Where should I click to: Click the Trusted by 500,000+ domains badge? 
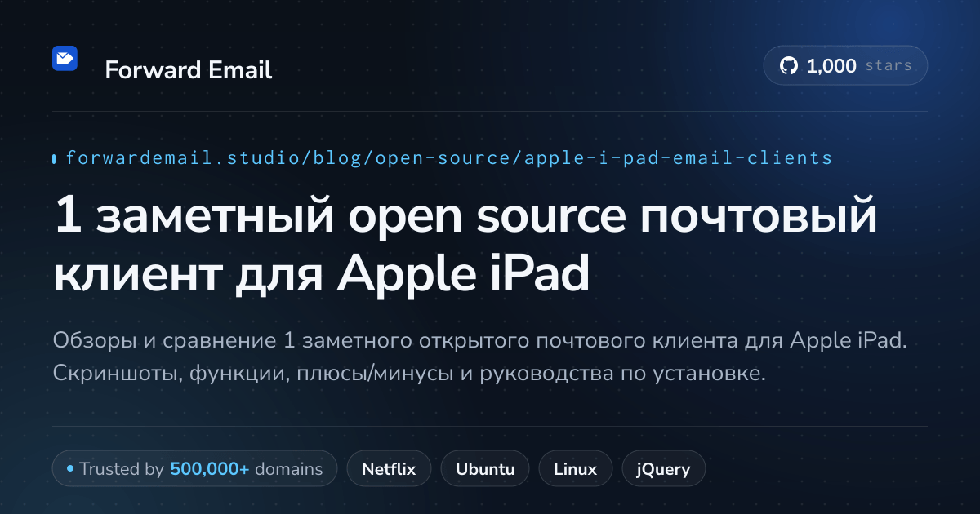[x=194, y=469]
